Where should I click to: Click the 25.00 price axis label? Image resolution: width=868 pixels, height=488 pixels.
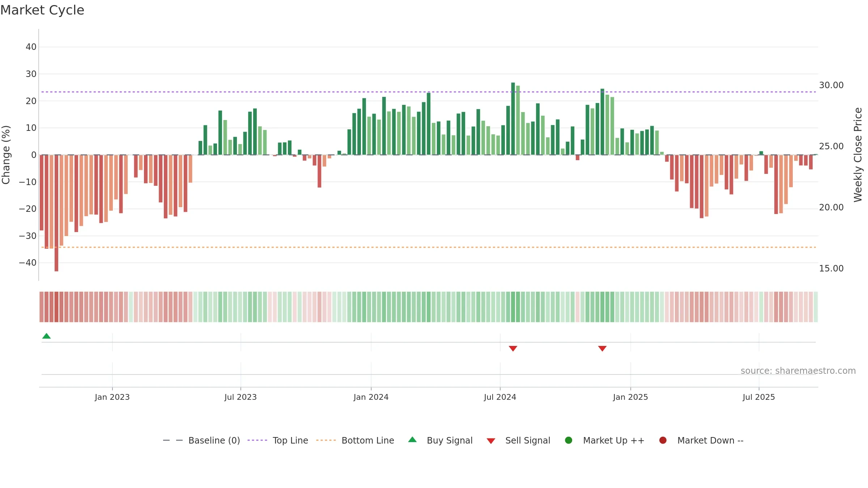(x=831, y=146)
